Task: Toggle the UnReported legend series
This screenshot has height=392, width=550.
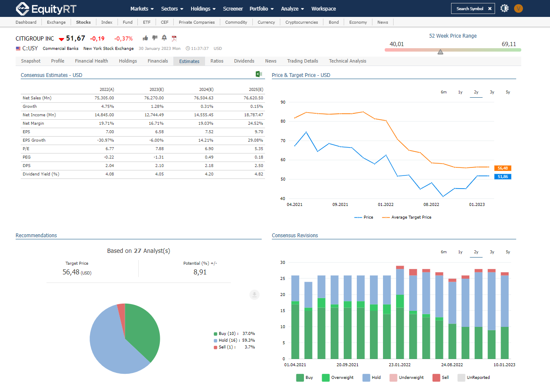Action: [474, 378]
